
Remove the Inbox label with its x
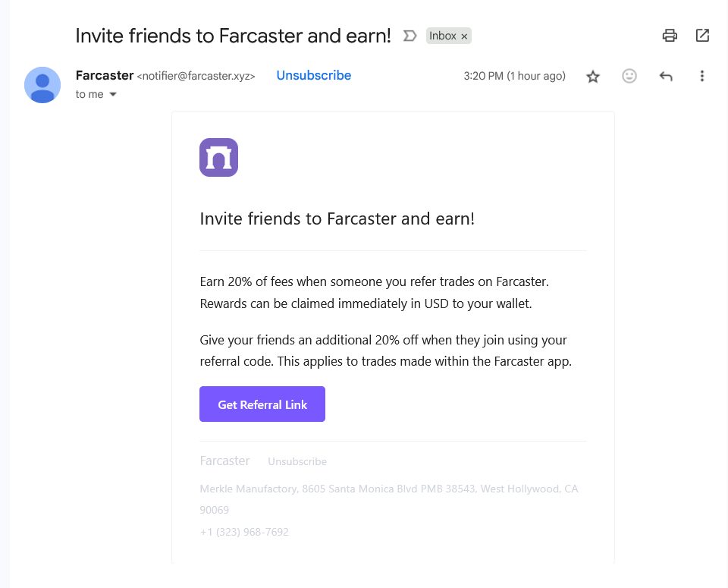(x=465, y=36)
